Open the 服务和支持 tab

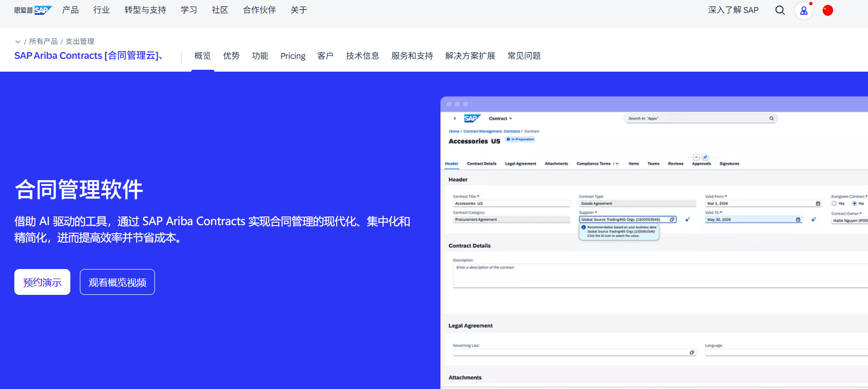coord(412,56)
